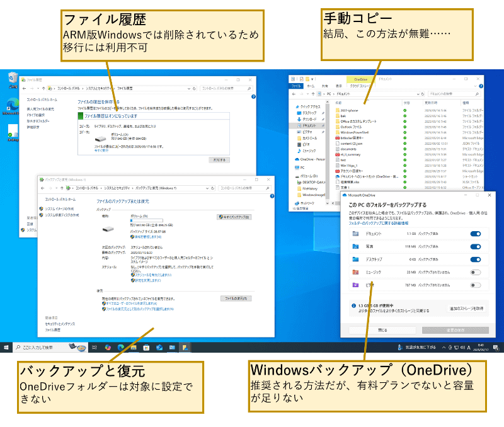Select the bitlocker recovery key PDF file
The image size is (504, 427).
pyautogui.click(x=350, y=138)
